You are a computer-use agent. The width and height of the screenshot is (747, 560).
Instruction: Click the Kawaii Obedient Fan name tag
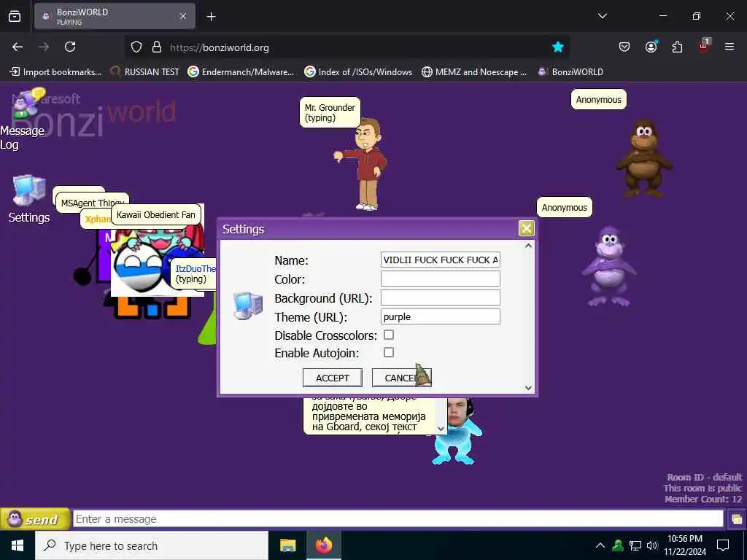pos(156,215)
